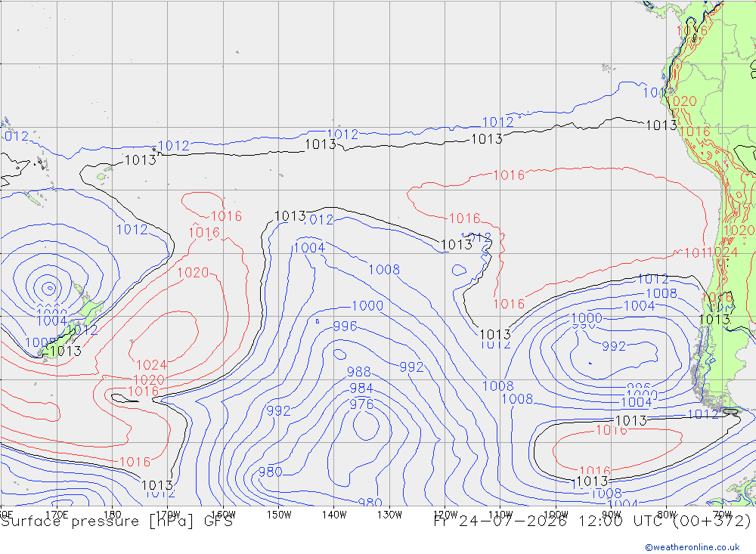Click the '110W' longitude axis label
The height and width of the screenshot is (554, 756).
[x=500, y=515]
